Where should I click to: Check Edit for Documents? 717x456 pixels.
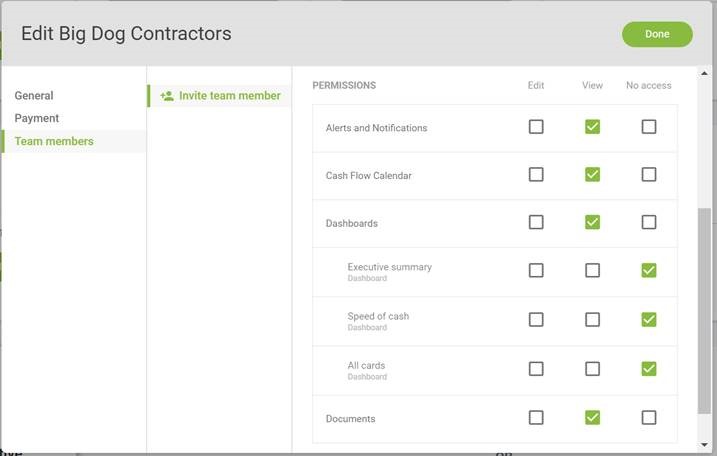[x=536, y=418]
